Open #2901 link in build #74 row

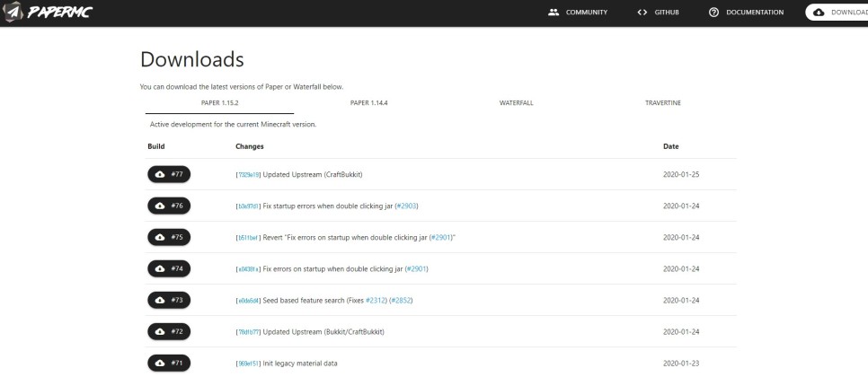417,268
